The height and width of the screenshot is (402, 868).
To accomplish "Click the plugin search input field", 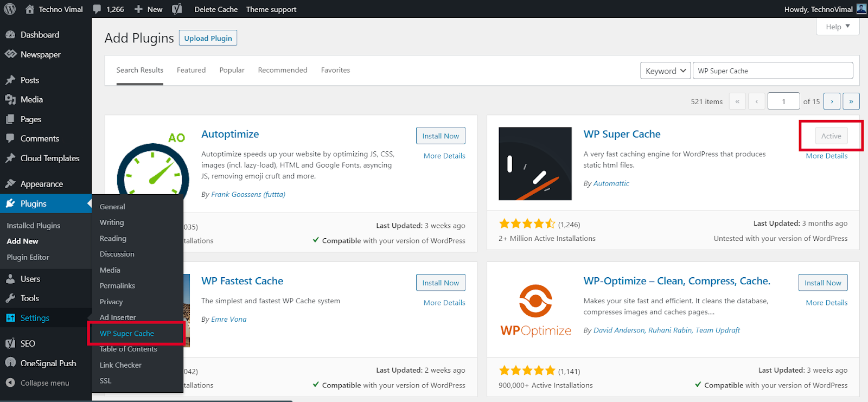I will tap(773, 71).
